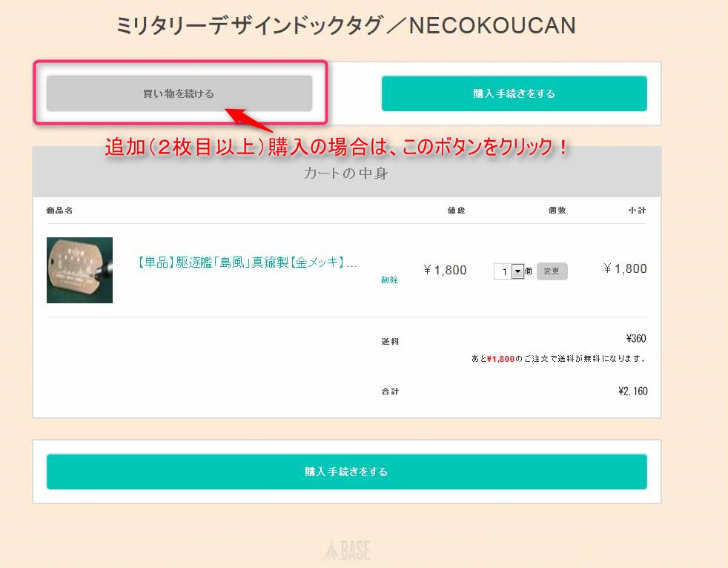Click the bottom 購入手続きをする button
This screenshot has width=728, height=568.
pyautogui.click(x=346, y=472)
